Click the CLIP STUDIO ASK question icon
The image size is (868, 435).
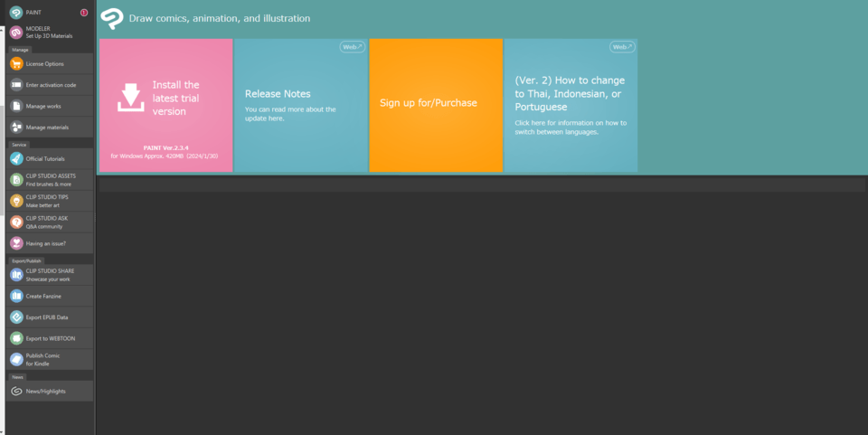pos(16,222)
